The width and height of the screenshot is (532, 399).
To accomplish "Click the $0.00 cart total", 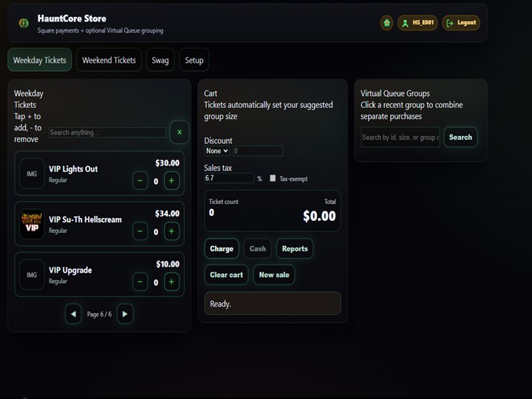I will point(319,216).
